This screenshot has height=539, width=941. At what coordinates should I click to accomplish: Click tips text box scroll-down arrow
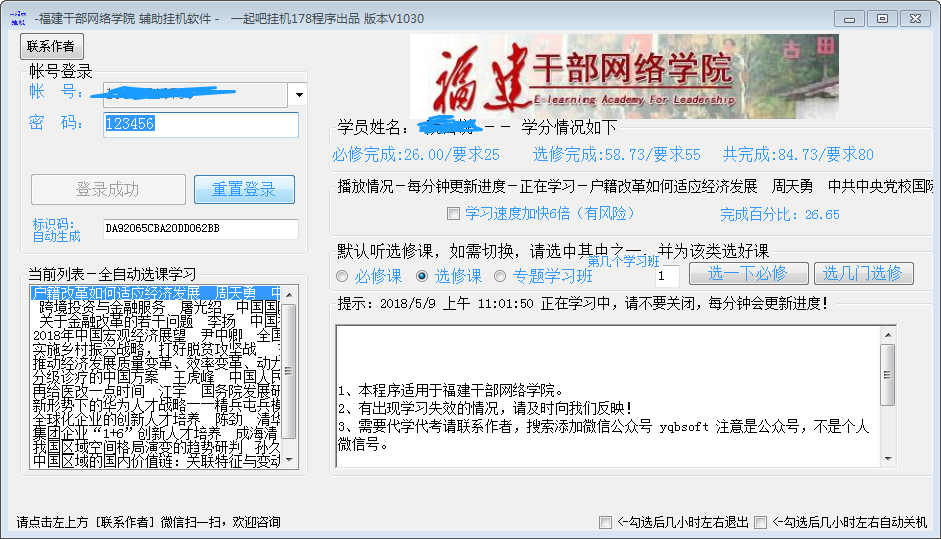888,459
